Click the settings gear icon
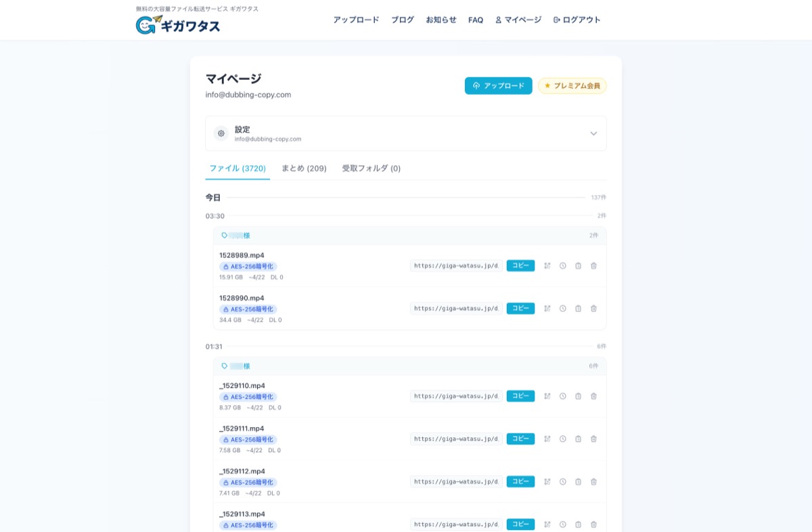 [221, 133]
